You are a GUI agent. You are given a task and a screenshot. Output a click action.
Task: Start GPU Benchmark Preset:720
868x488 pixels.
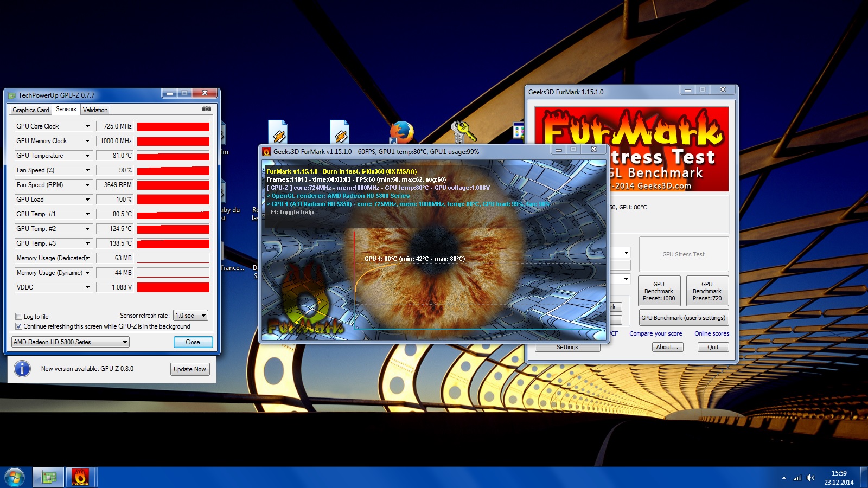[x=707, y=291]
